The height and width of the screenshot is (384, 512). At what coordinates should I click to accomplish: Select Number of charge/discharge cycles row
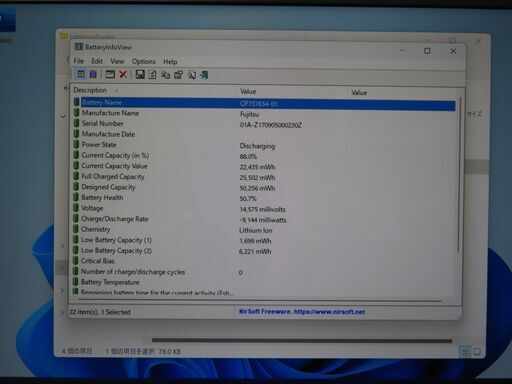click(264, 272)
